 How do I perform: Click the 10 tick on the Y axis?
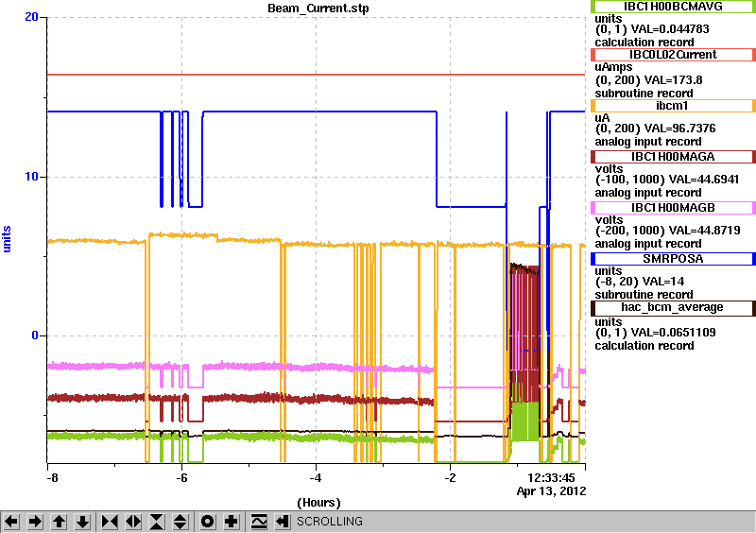32,177
